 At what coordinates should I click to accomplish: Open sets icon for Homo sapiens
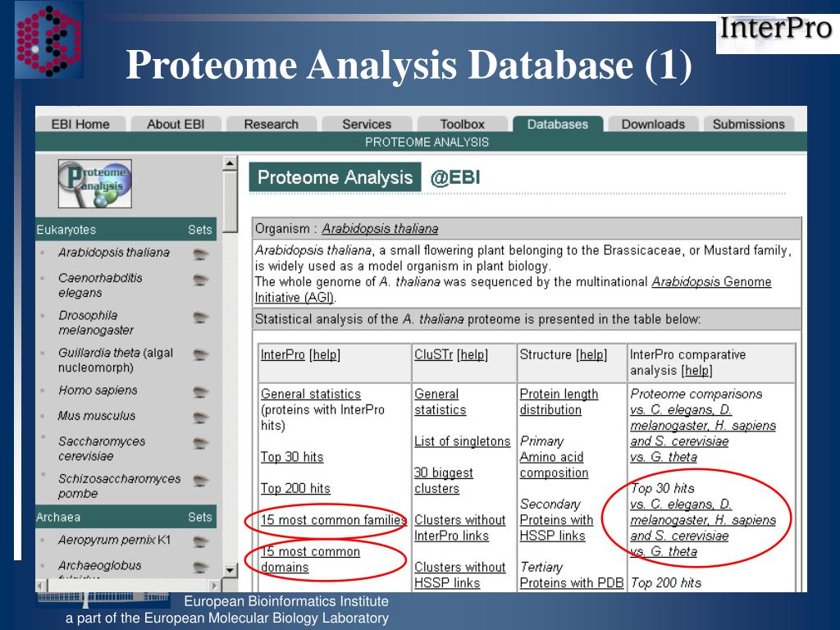[x=200, y=392]
